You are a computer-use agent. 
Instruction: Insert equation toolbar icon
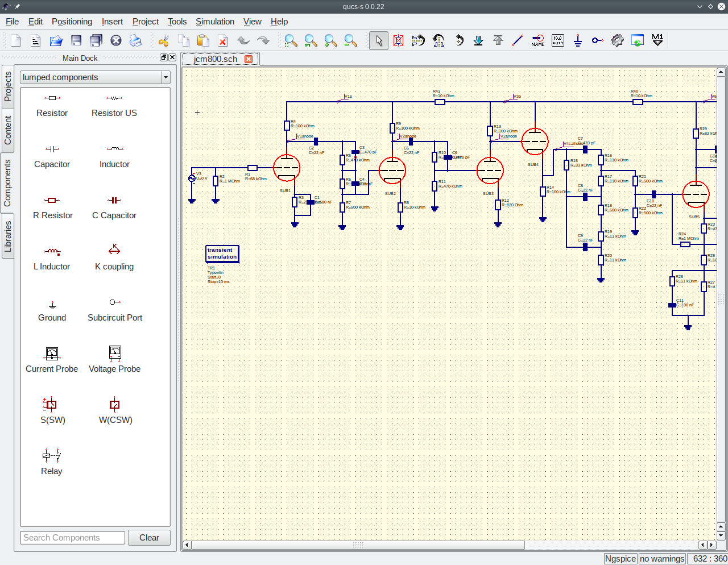pos(557,40)
